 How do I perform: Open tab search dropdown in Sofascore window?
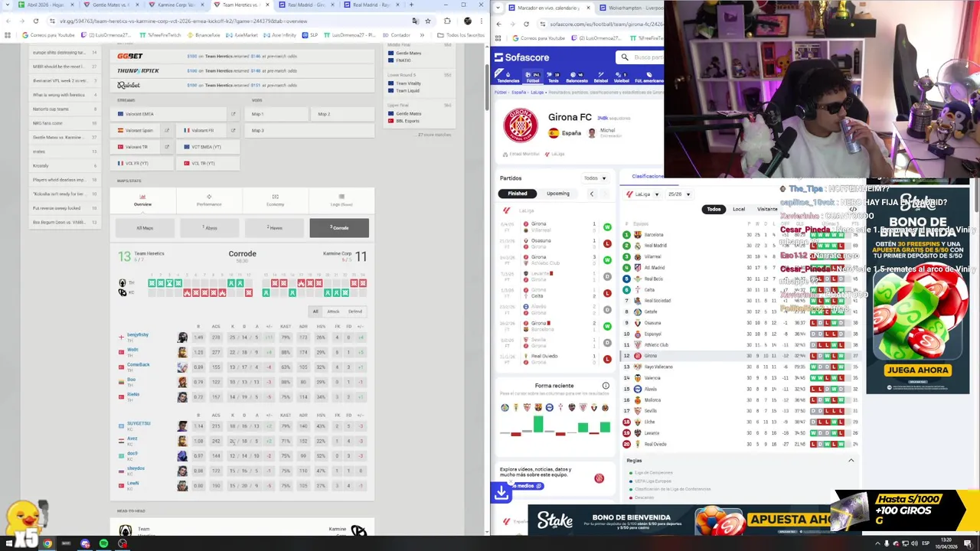click(498, 7)
